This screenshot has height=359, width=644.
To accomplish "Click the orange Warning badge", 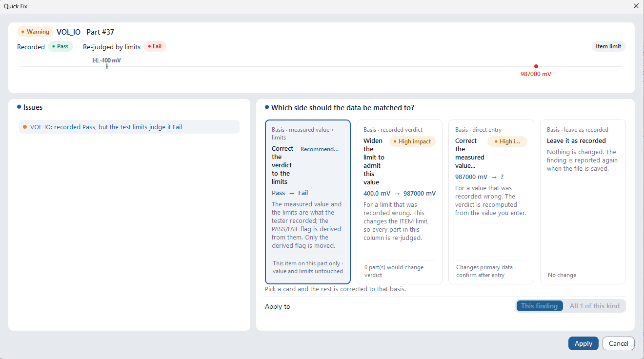I will [35, 32].
